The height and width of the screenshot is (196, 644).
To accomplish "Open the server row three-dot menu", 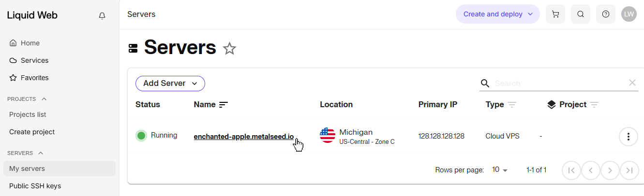I will click(x=629, y=136).
